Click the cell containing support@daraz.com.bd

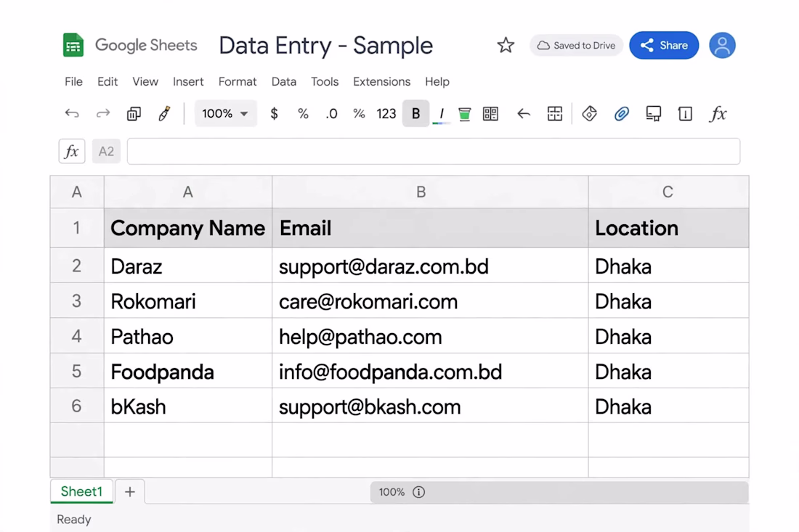(430, 266)
